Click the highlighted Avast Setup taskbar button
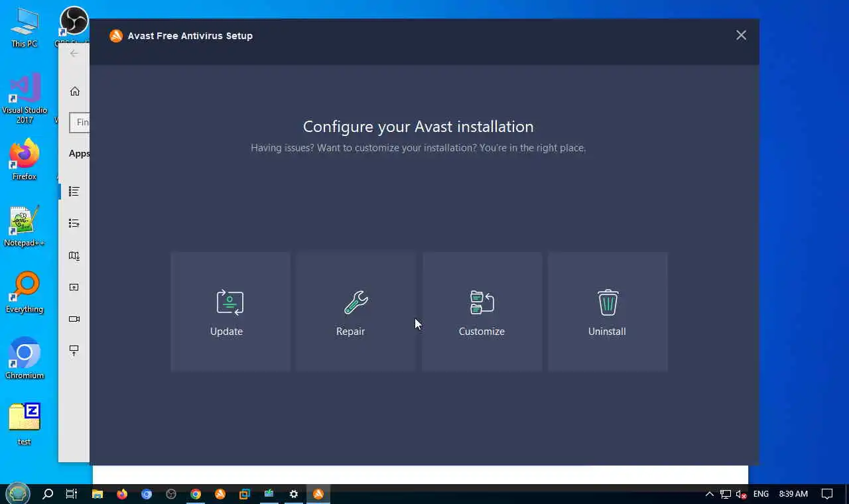Screen dimensions: 849x504 click(318, 493)
